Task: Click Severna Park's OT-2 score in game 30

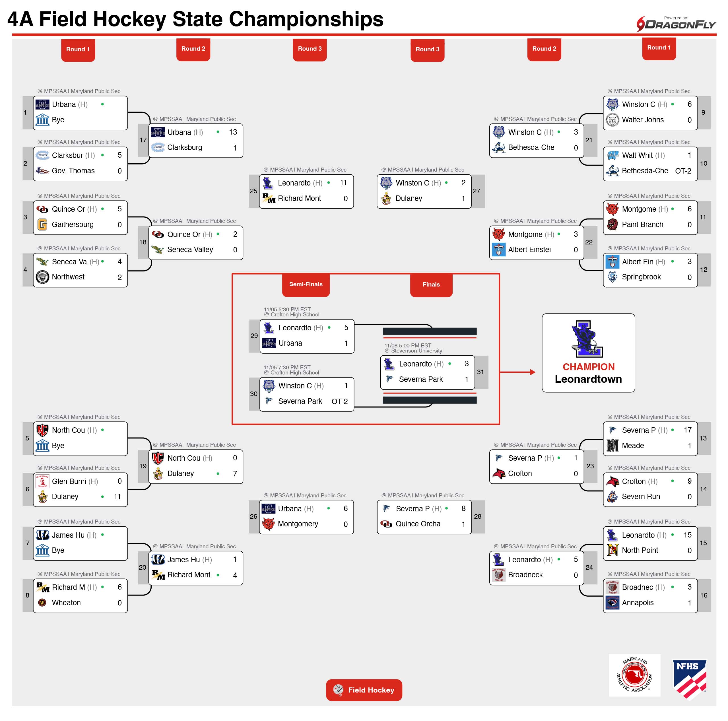Action: tap(339, 401)
